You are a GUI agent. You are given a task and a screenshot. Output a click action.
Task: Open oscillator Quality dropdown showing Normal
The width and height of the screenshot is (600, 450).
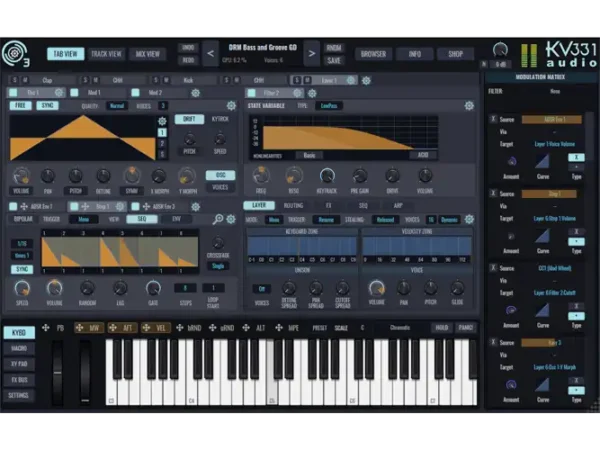tap(117, 106)
